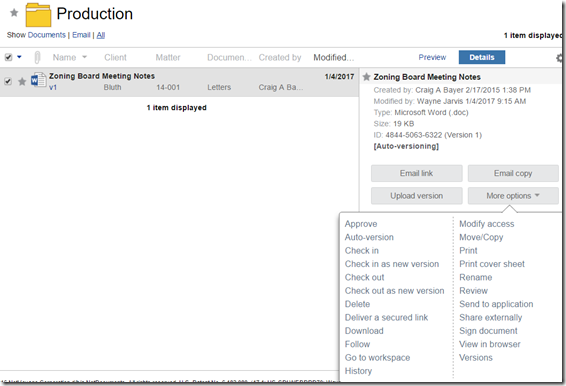566x386 pixels.
Task: Click the 14-001 matter cell
Action: click(x=168, y=87)
